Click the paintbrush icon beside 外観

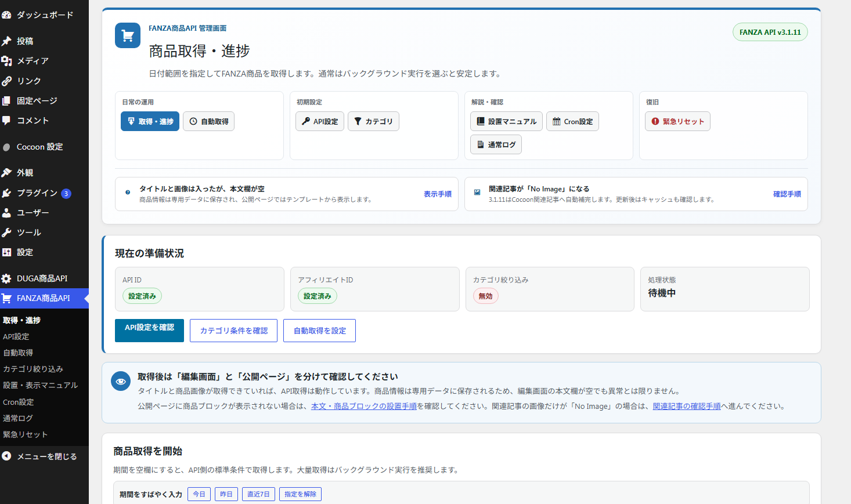(6, 173)
